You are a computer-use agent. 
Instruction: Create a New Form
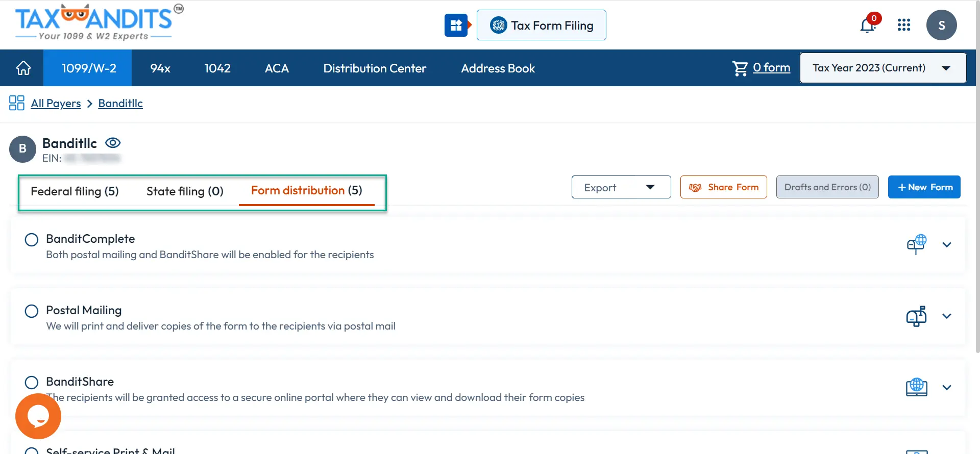pos(924,187)
